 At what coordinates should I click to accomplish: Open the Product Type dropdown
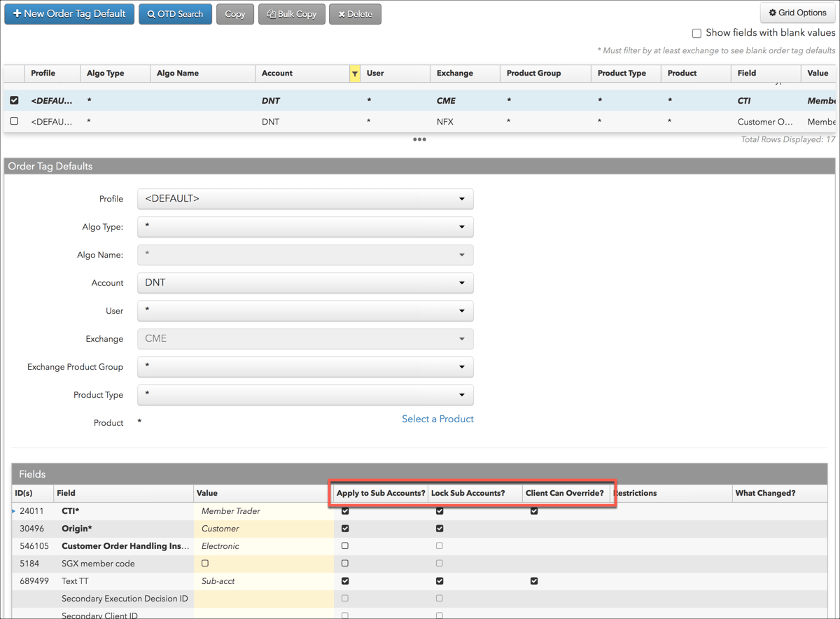pos(305,395)
